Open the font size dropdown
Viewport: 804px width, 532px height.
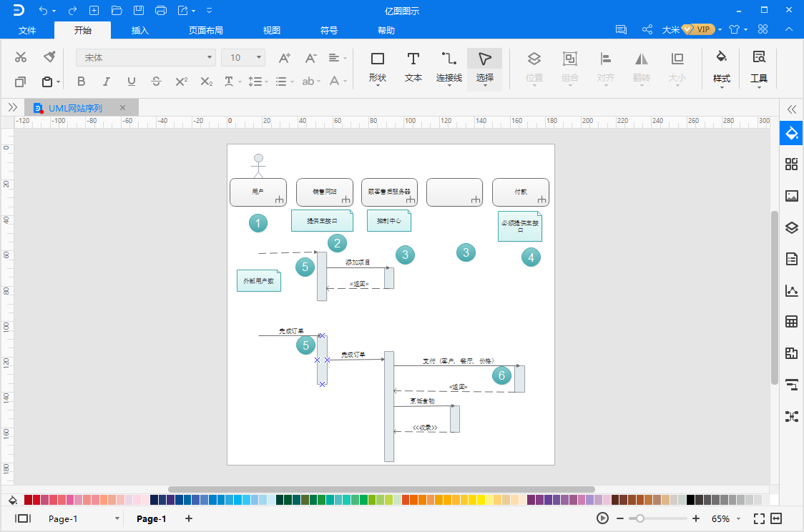(x=258, y=57)
